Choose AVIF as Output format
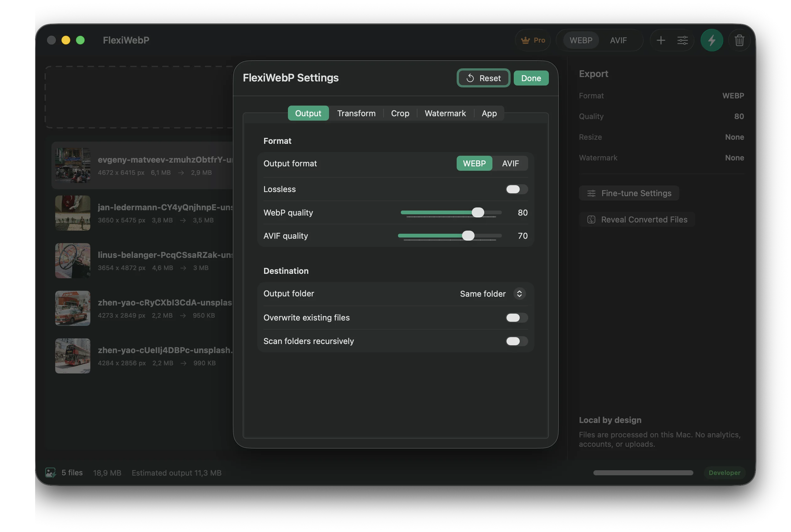This screenshot has height=532, width=791. (510, 163)
